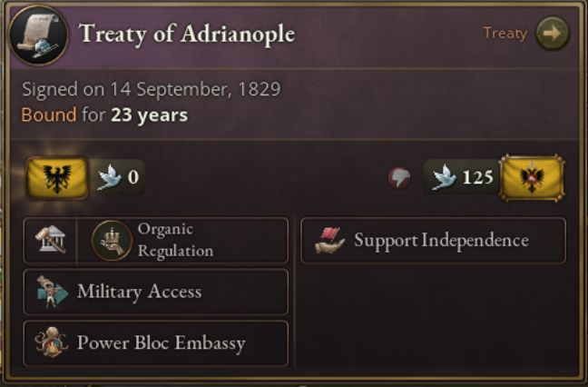Open the Organic Regulation article

click(x=177, y=240)
